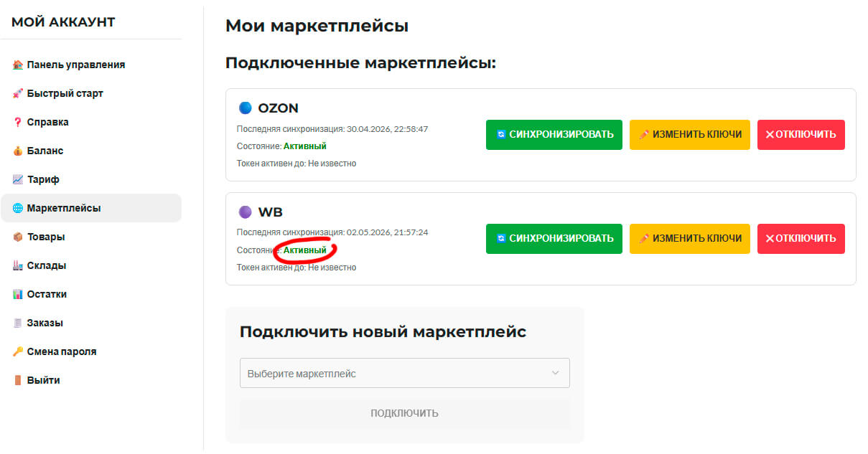Click the chevron arrow in marketplace selector
The height and width of the screenshot is (454, 868).
555,373
